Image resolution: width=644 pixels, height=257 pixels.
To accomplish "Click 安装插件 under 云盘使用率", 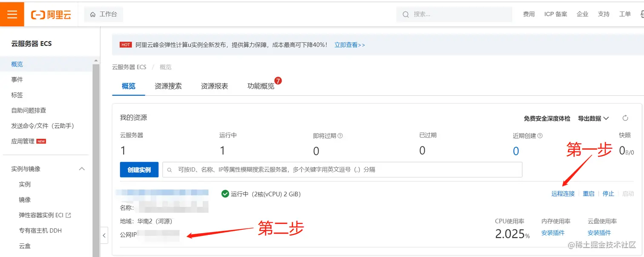I will click(x=599, y=233).
